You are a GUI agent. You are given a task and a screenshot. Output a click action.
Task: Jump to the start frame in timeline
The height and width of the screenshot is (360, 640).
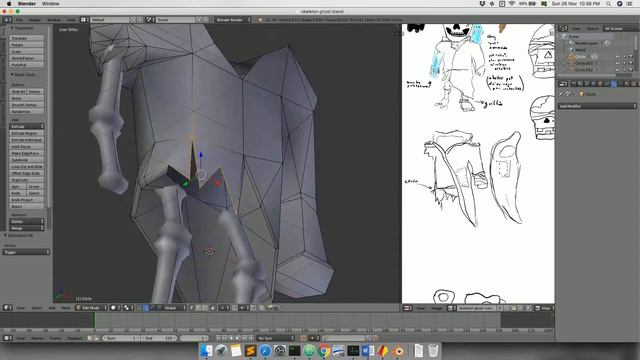pos(218,338)
